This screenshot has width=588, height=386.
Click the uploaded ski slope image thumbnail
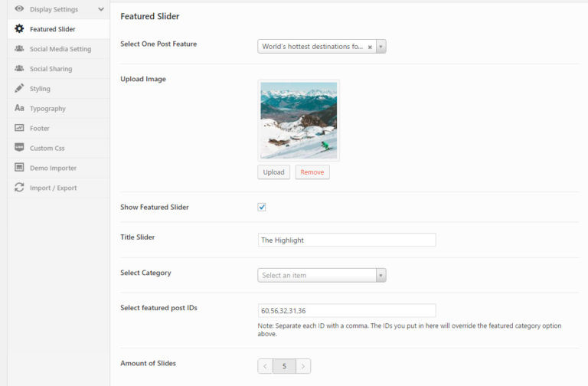[x=299, y=120]
